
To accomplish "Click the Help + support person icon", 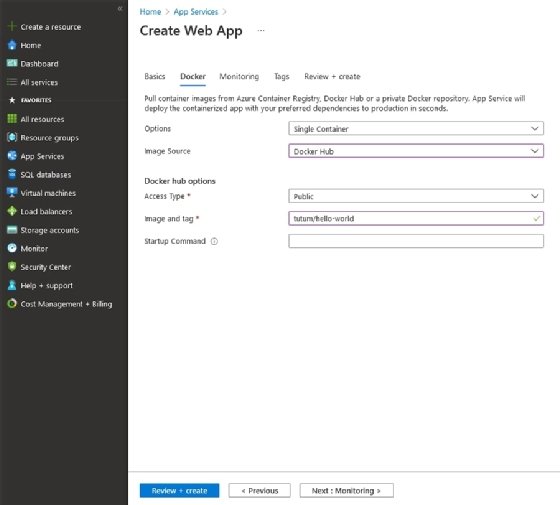I will [12, 285].
